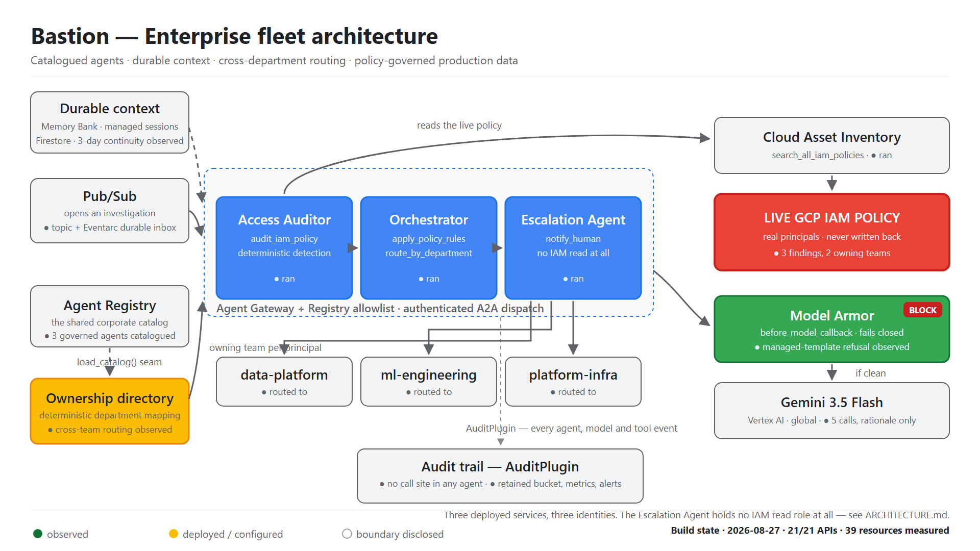Click the AuditPlugin every agent event label
This screenshot has width=980, height=551.
pyautogui.click(x=572, y=428)
